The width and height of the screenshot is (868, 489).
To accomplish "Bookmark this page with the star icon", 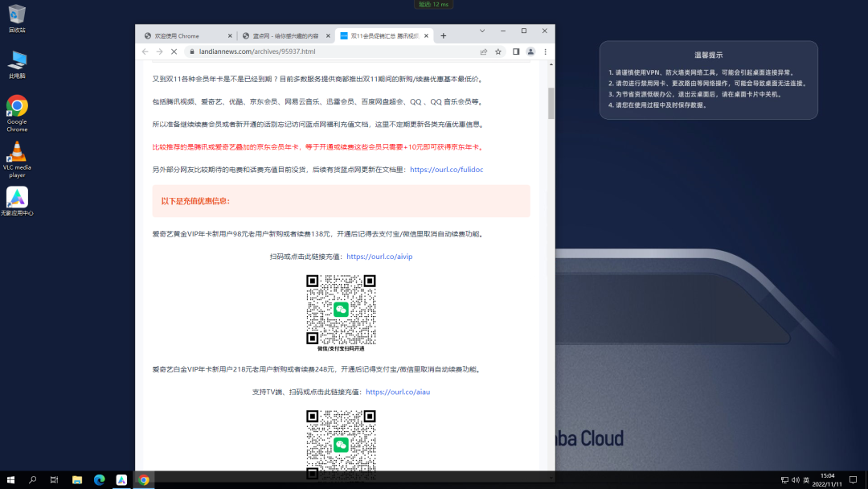I will [498, 51].
